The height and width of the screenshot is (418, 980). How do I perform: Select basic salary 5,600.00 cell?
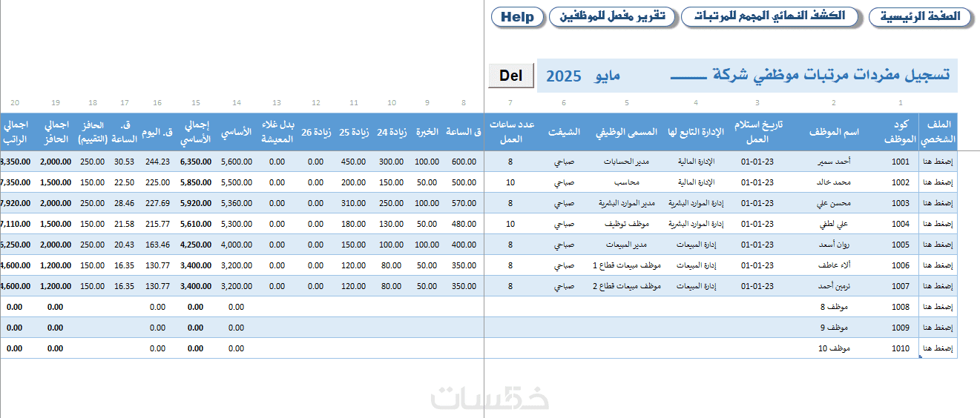(237, 162)
